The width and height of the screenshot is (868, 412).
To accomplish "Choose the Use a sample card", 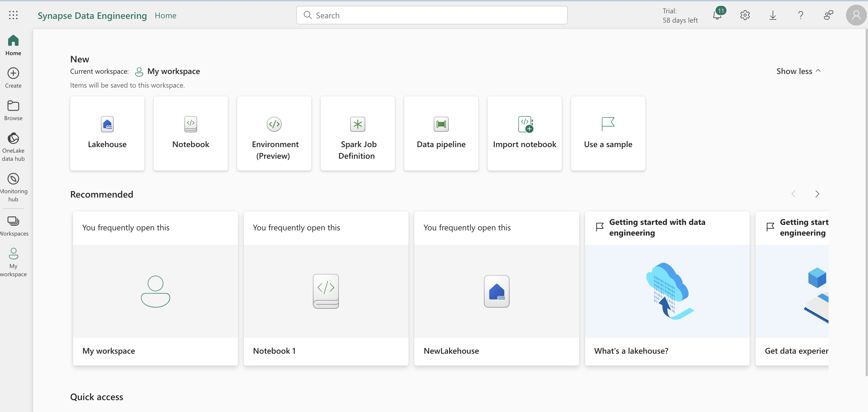I will [x=608, y=133].
